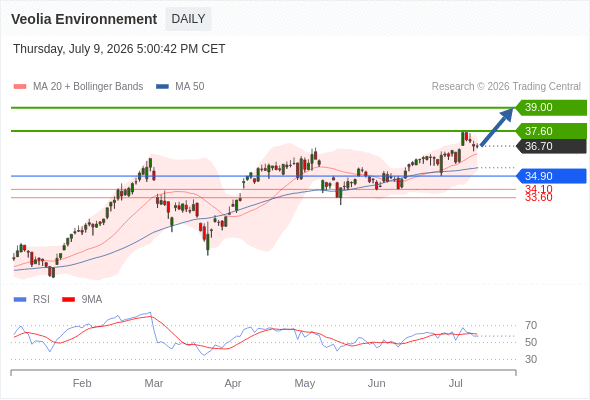Click the Jun month label on axis
Screen dimensions: 590x400
tap(376, 383)
